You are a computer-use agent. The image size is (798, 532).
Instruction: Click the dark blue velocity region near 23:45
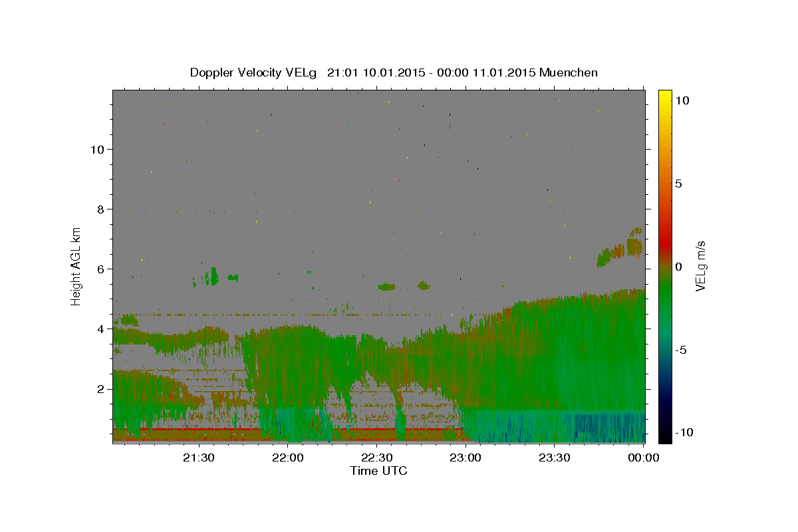tap(602, 427)
